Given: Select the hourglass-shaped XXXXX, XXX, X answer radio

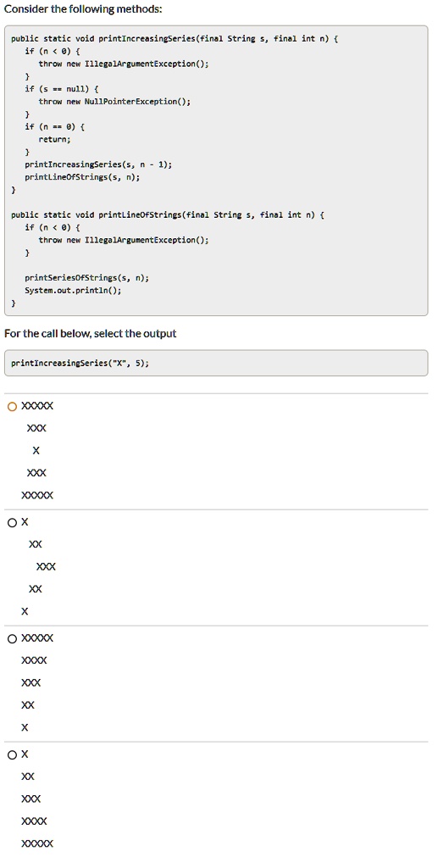Looking at the screenshot, I should pyautogui.click(x=12, y=407).
